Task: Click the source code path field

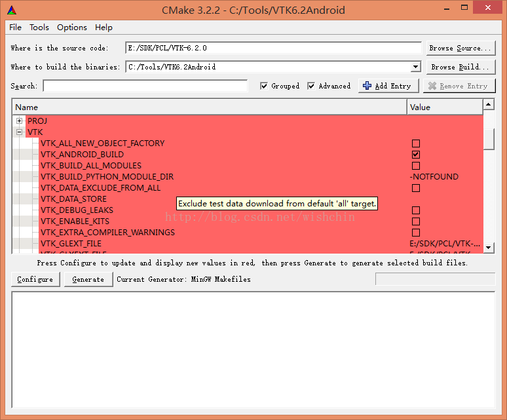Action: point(273,48)
